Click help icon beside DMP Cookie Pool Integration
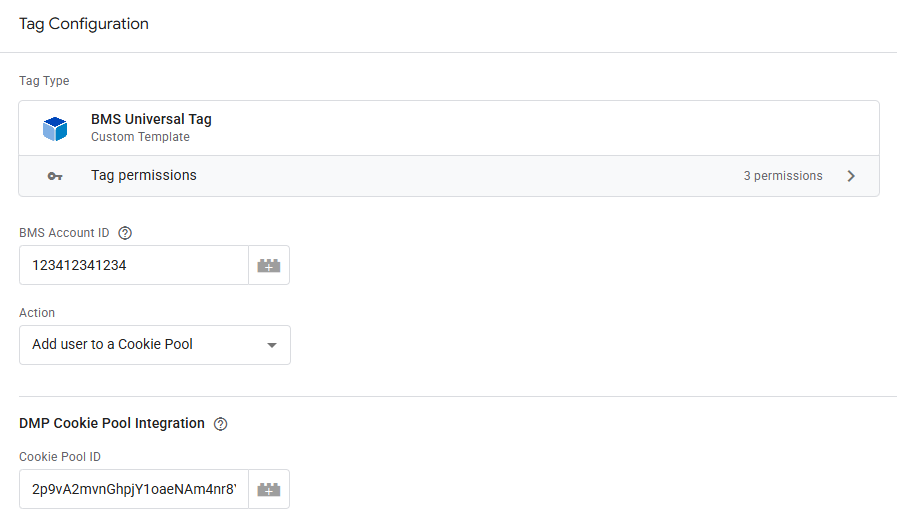 click(x=221, y=424)
